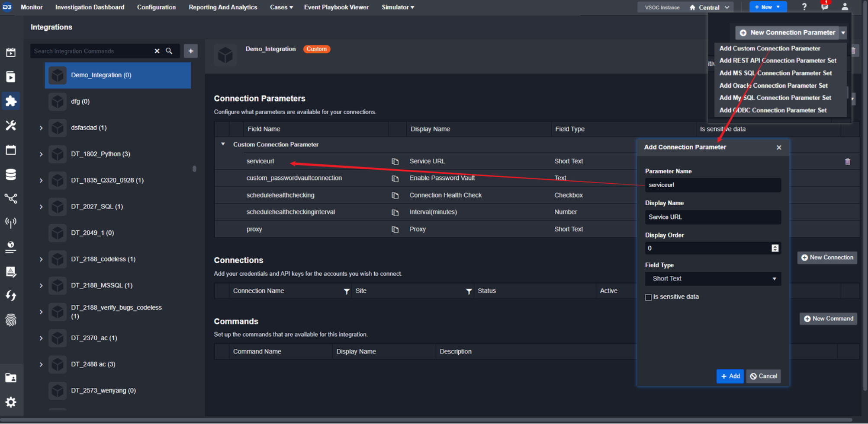Toggle the Is sensitive data checkbox
Screen dimensions: 868x424
648,297
